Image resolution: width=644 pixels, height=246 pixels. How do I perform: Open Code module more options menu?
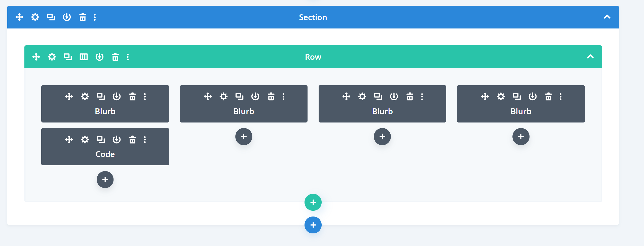[145, 140]
